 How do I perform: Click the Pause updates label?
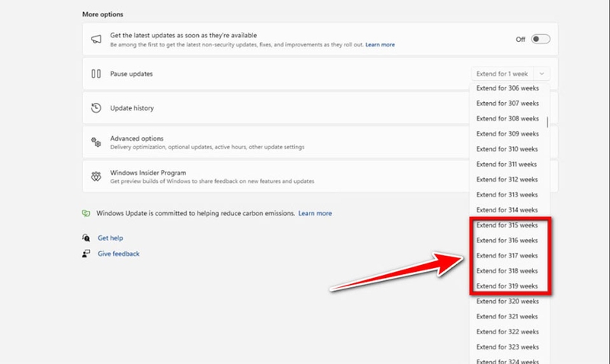tap(131, 74)
